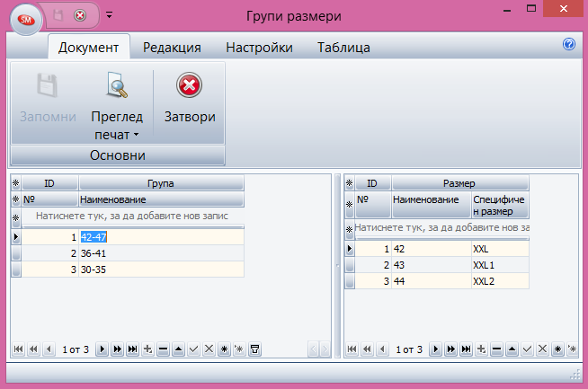
Task: Go to first record in Група navigator
Action: [x=18, y=349]
